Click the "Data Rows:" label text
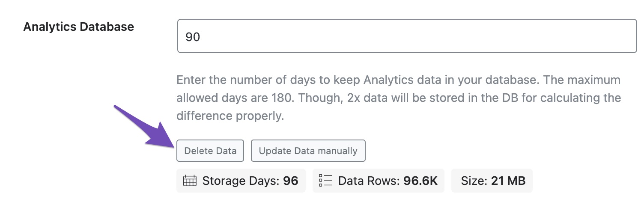This screenshot has height=208, width=644. [x=369, y=181]
